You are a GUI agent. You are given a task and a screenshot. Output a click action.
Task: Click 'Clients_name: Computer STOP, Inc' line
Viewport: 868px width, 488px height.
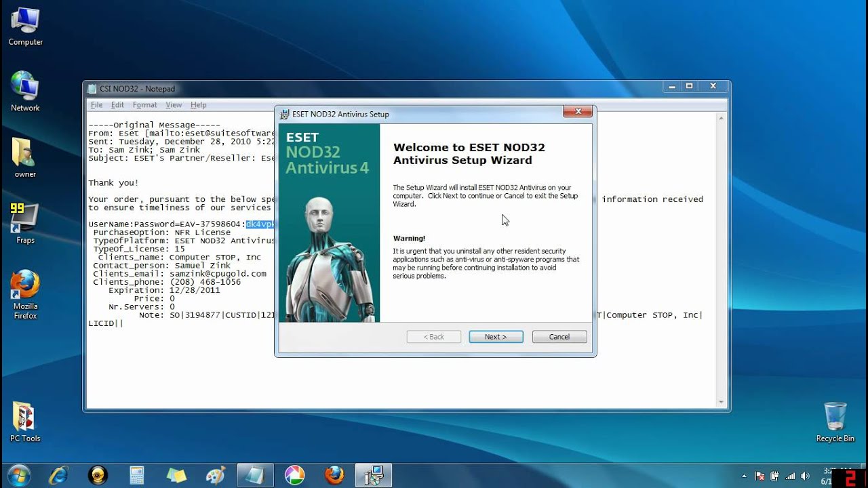pyautogui.click(x=180, y=258)
